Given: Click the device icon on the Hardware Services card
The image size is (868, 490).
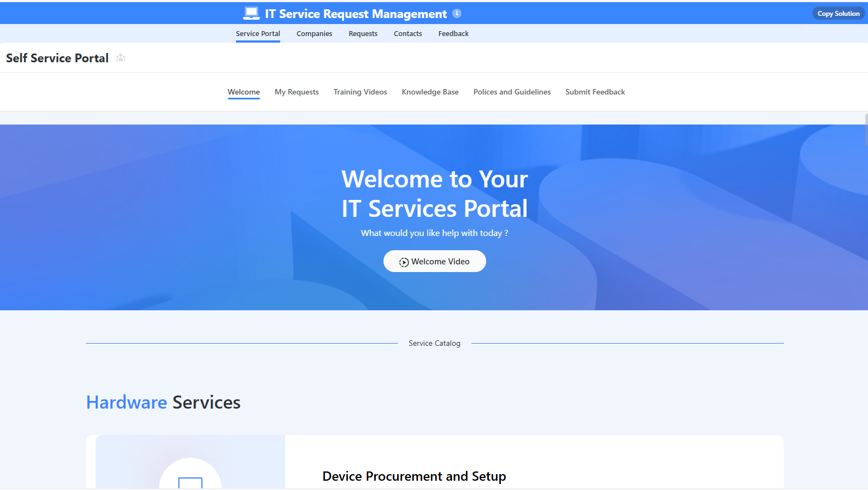Looking at the screenshot, I should [190, 482].
